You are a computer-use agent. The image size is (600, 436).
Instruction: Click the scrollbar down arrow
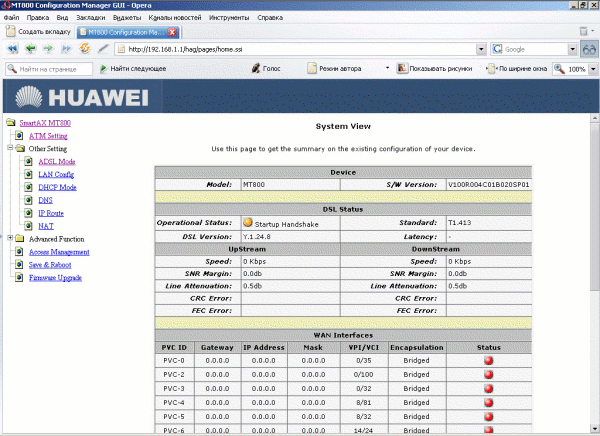(x=595, y=429)
